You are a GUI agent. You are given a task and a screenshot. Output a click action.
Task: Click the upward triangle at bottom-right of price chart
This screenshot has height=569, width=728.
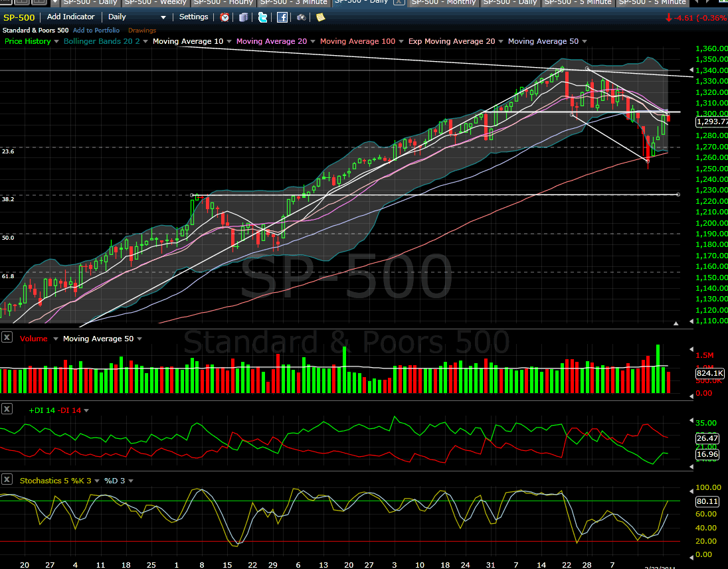[676, 323]
